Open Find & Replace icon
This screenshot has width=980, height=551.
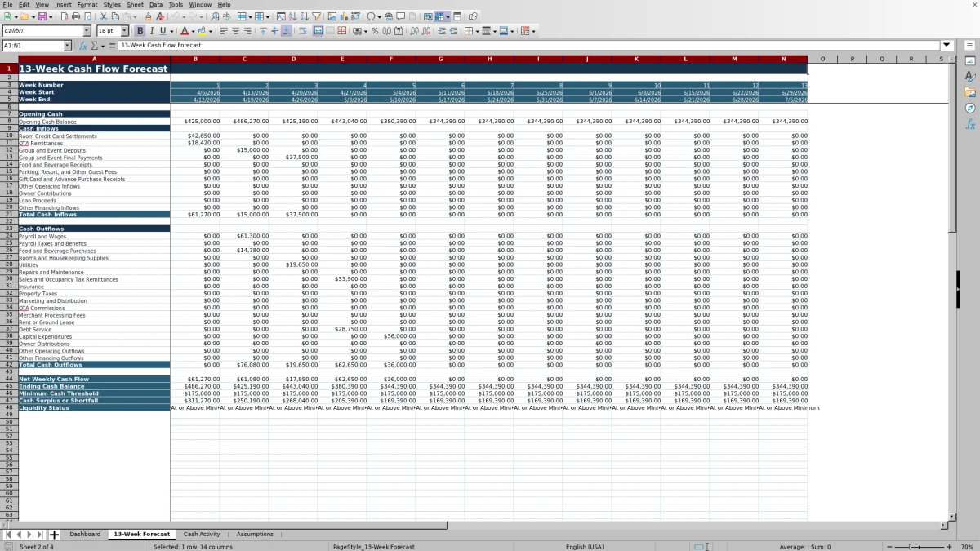[215, 16]
